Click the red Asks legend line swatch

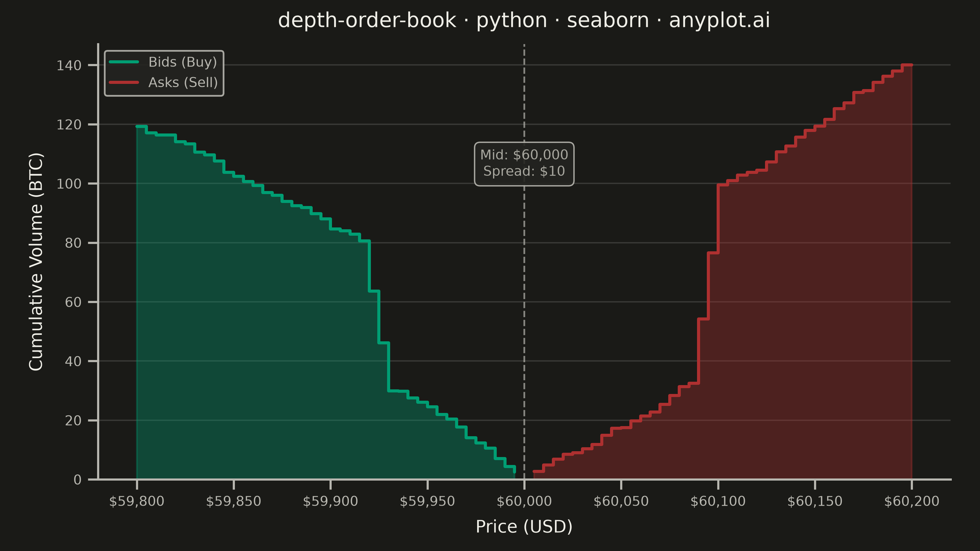point(124,83)
